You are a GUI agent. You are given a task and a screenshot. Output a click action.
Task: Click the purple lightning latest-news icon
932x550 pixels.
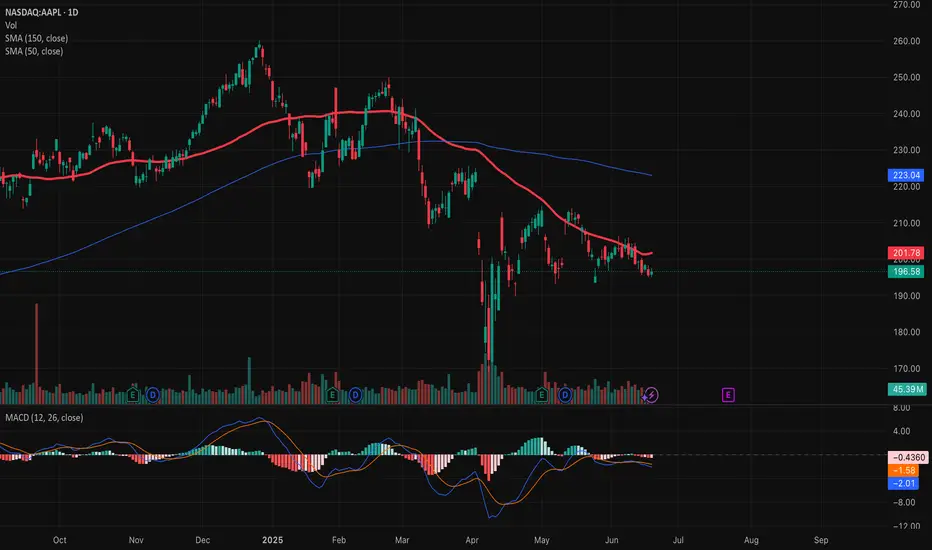click(x=651, y=395)
